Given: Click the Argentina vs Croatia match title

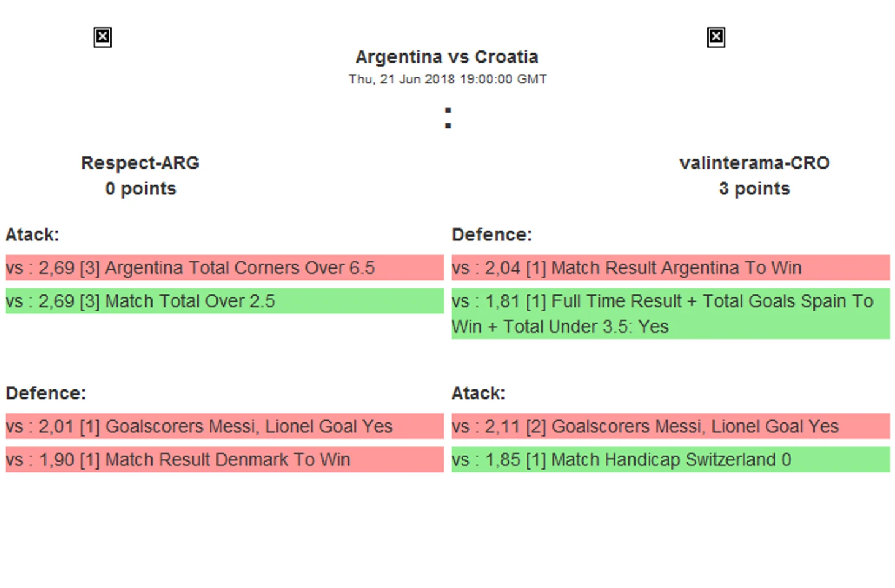Looking at the screenshot, I should pos(447,57).
